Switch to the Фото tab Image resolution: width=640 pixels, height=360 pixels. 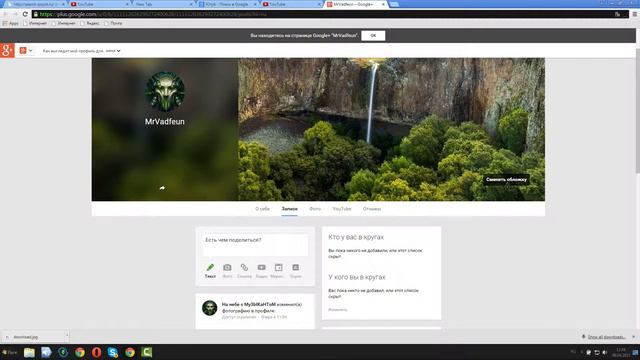315,209
